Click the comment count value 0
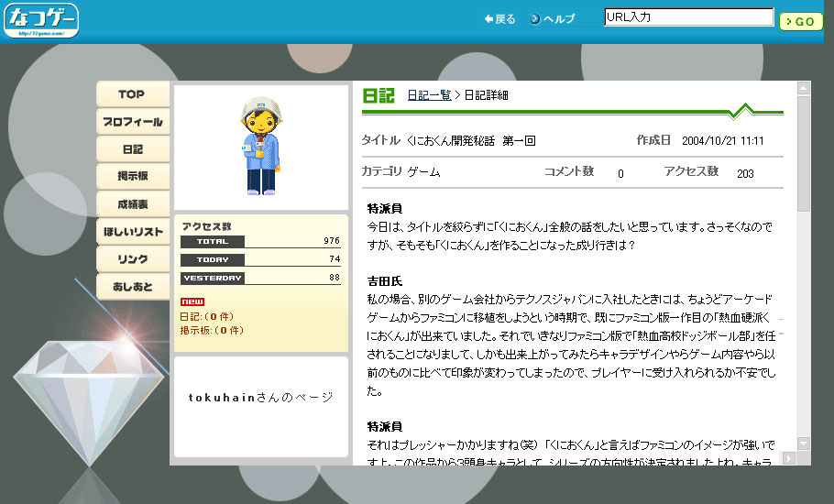The image size is (834, 504). pyautogui.click(x=620, y=173)
